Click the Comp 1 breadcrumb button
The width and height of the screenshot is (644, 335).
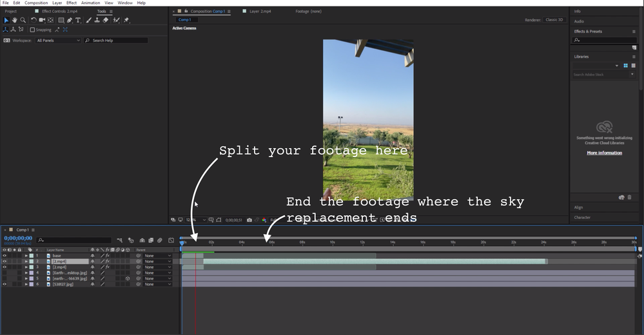[187, 20]
